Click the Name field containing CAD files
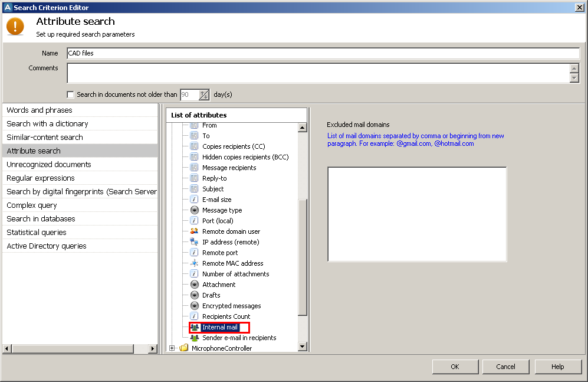The image size is (588, 382). coord(323,53)
